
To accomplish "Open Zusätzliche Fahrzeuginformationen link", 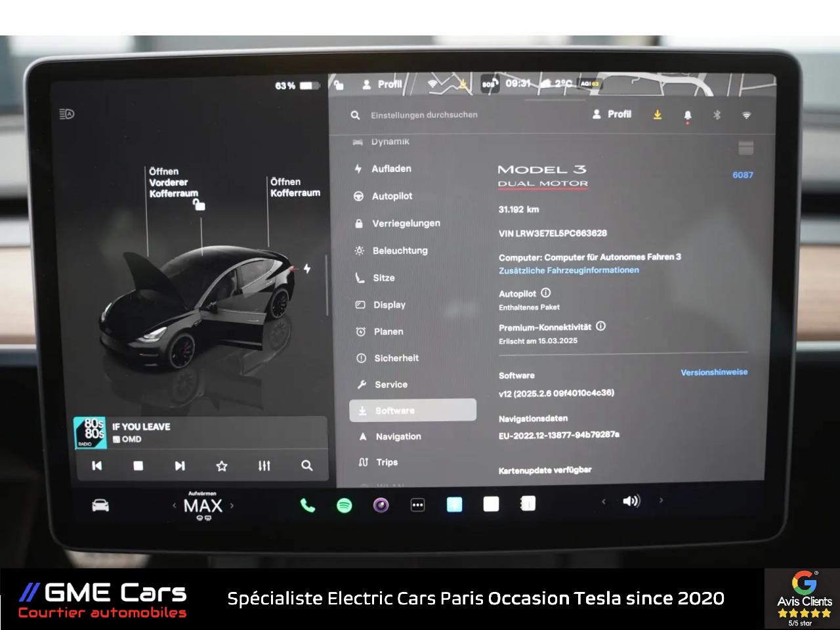I will pyautogui.click(x=568, y=270).
